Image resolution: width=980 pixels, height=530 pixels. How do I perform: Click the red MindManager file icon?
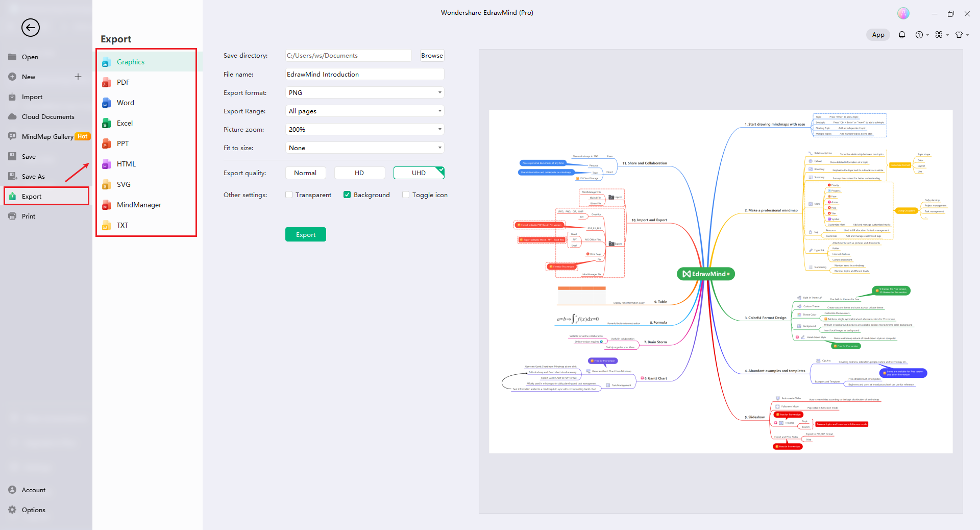(106, 205)
